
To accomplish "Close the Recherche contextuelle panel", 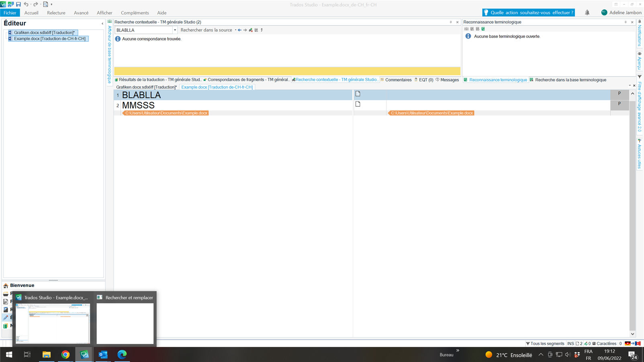I will [x=457, y=22].
